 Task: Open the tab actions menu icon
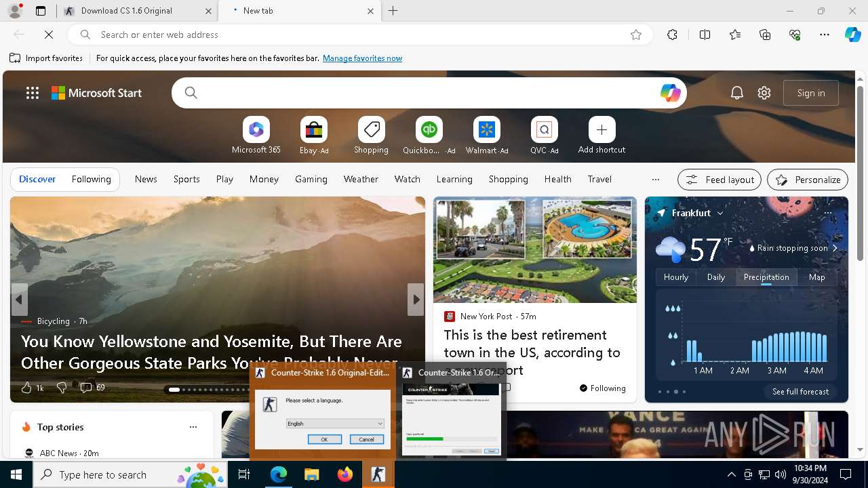click(x=41, y=11)
